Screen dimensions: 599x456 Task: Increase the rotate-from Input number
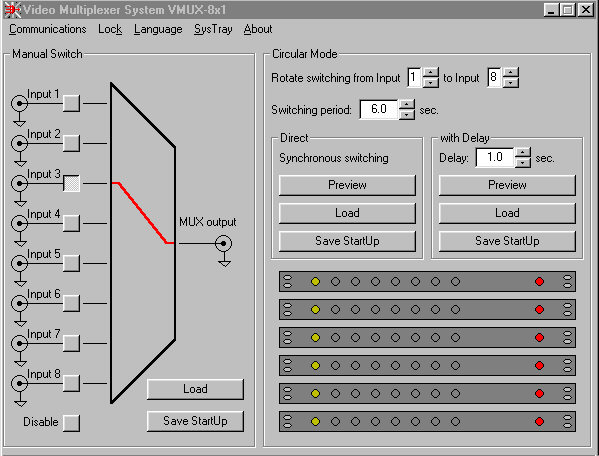point(431,73)
